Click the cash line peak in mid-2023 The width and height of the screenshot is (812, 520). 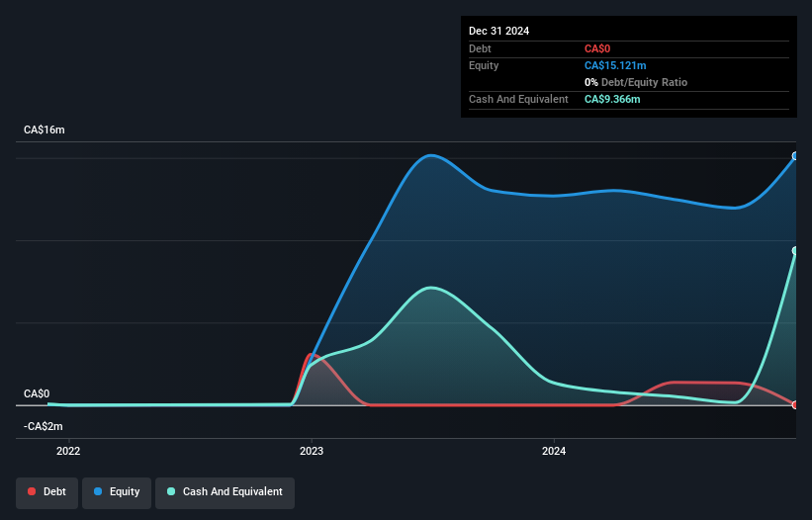(x=431, y=288)
